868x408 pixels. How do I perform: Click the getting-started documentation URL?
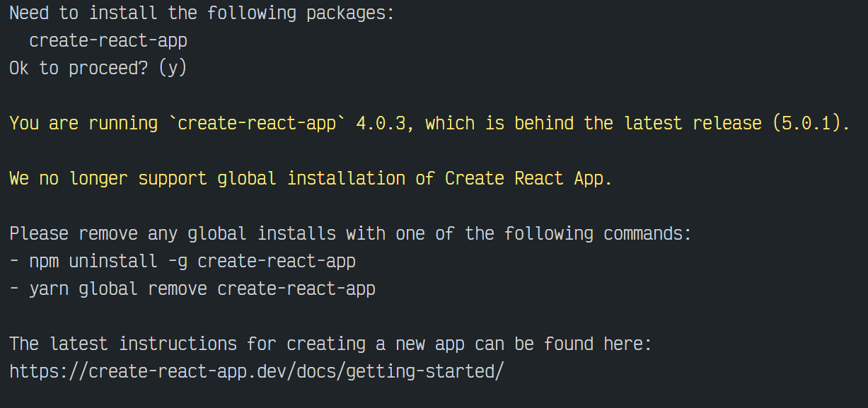257,371
